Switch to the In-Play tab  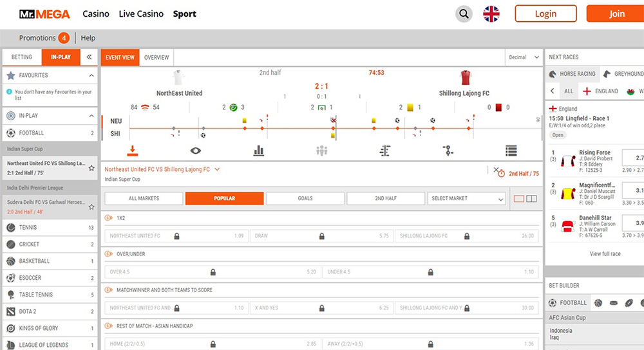pyautogui.click(x=61, y=57)
